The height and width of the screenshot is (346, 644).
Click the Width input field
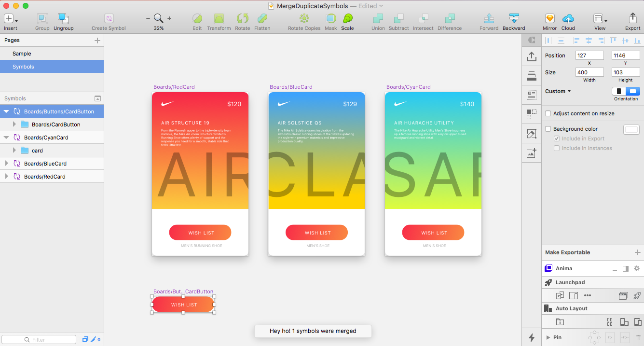[589, 72]
